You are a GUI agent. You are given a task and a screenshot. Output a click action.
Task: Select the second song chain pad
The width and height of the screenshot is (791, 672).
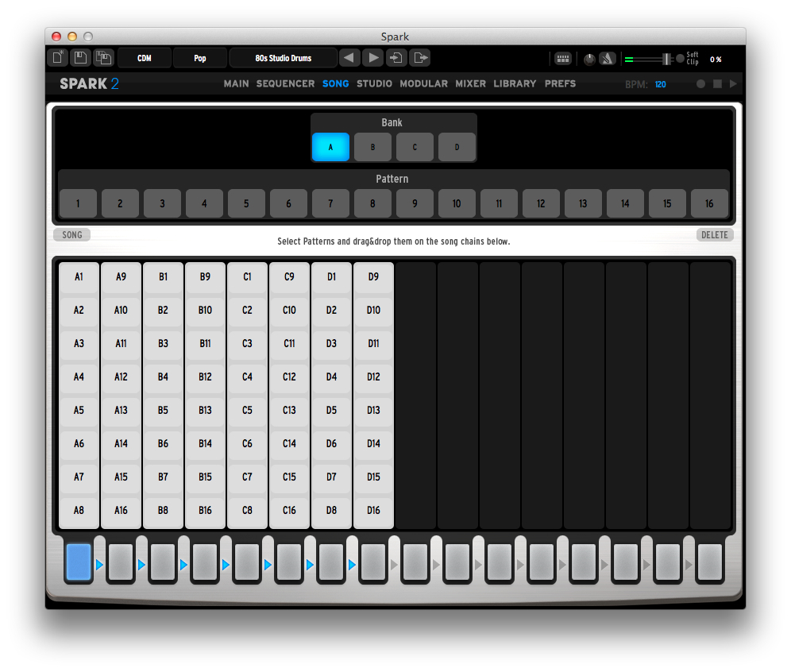(121, 562)
